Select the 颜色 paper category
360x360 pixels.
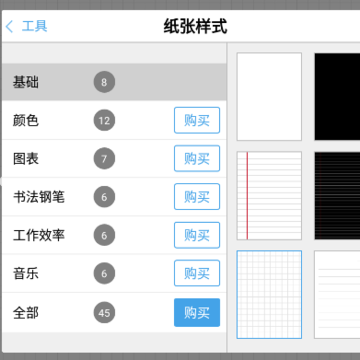coord(114,120)
